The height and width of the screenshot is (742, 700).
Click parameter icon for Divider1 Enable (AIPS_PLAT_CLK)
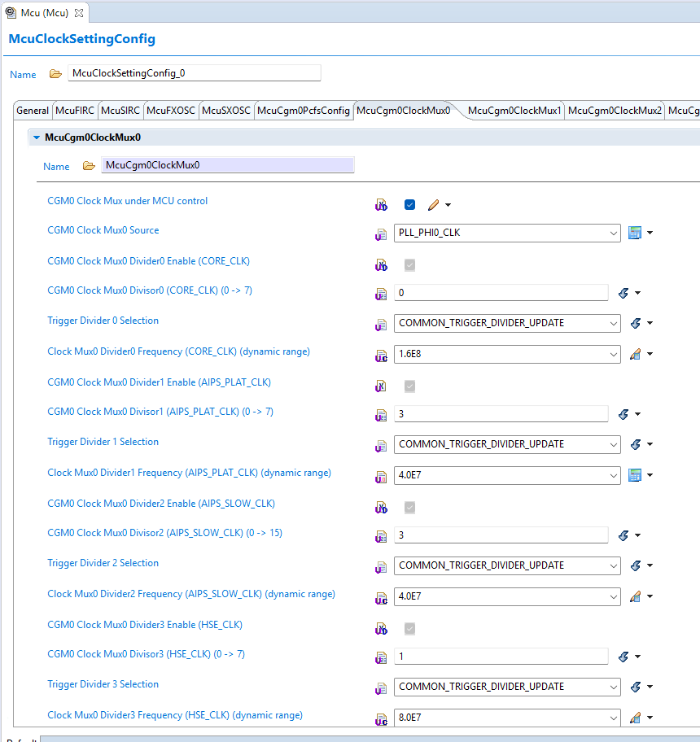[x=381, y=386]
